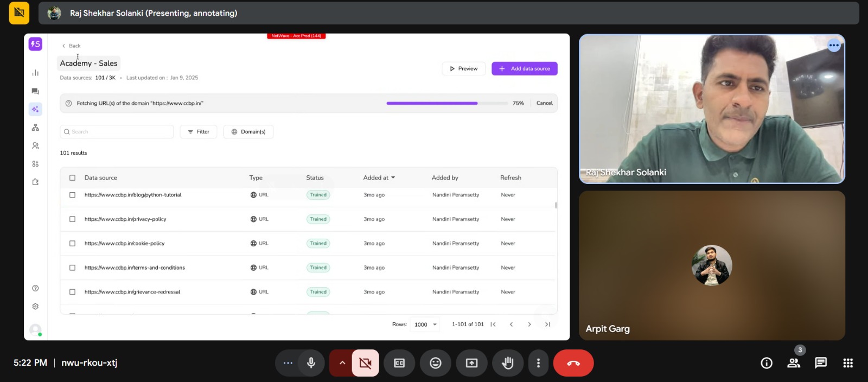Click the cookie-policy URL text

124,244
